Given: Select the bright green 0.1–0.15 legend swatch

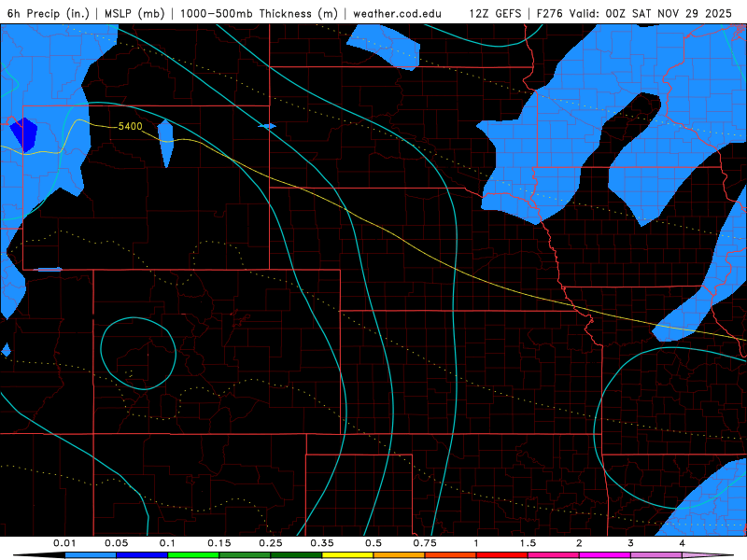Looking at the screenshot, I should 193,555.
